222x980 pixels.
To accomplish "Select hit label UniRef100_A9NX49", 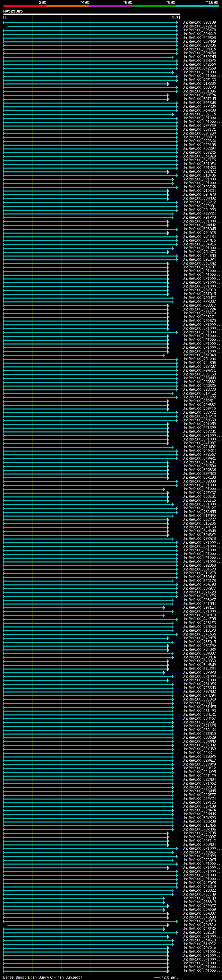I will [199, 34].
